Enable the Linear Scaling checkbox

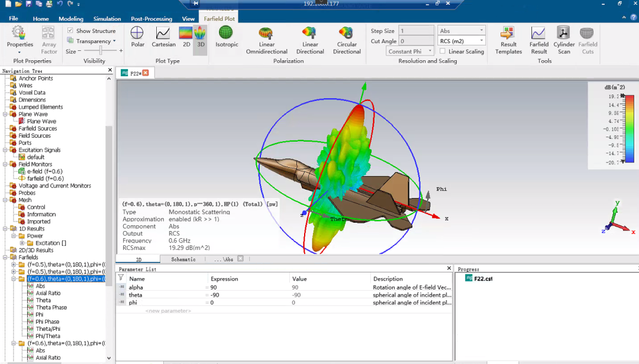click(x=443, y=51)
